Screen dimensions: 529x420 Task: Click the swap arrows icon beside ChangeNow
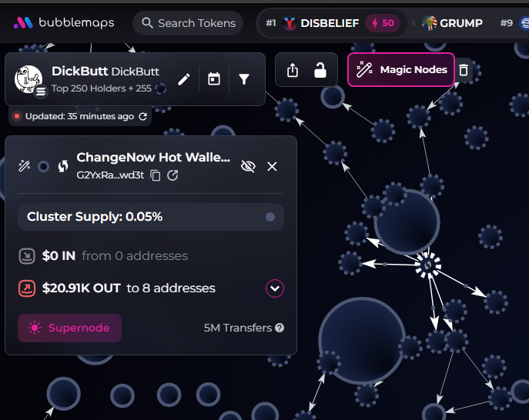coord(63,166)
